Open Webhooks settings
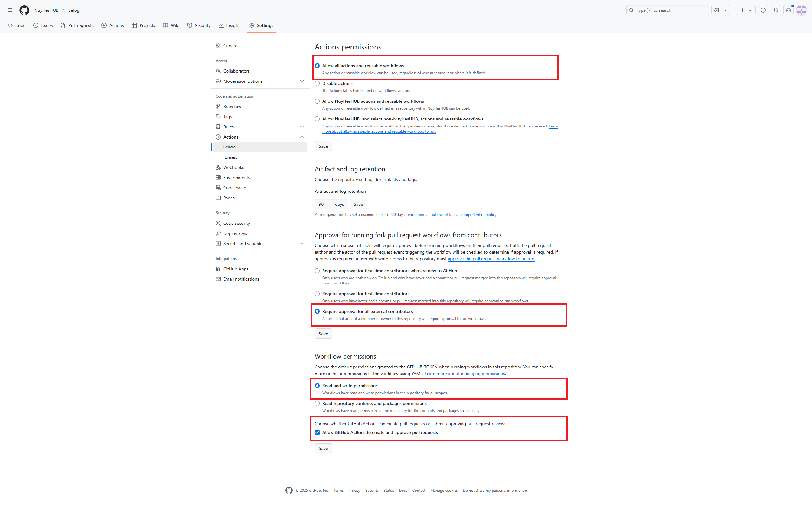The image size is (812, 507). click(x=260, y=167)
